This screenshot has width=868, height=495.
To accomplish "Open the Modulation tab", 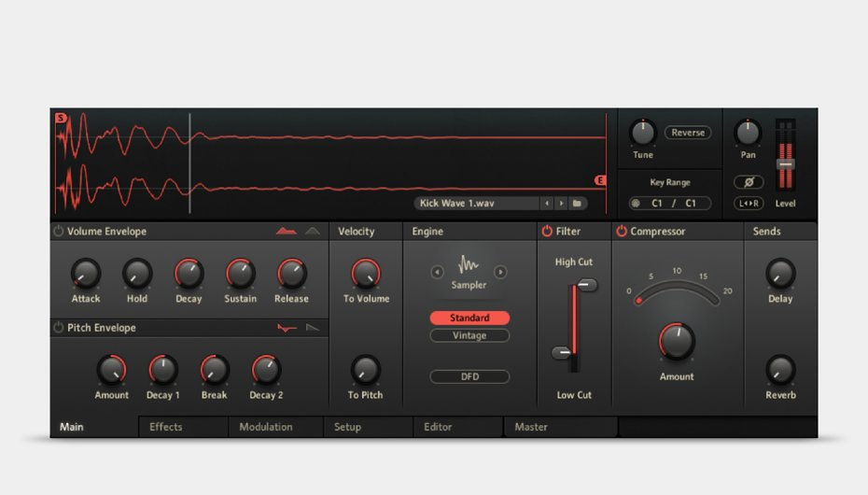I will 266,427.
